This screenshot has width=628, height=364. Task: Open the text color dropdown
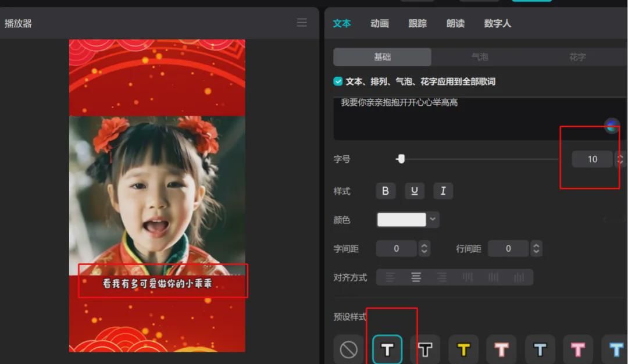(433, 220)
